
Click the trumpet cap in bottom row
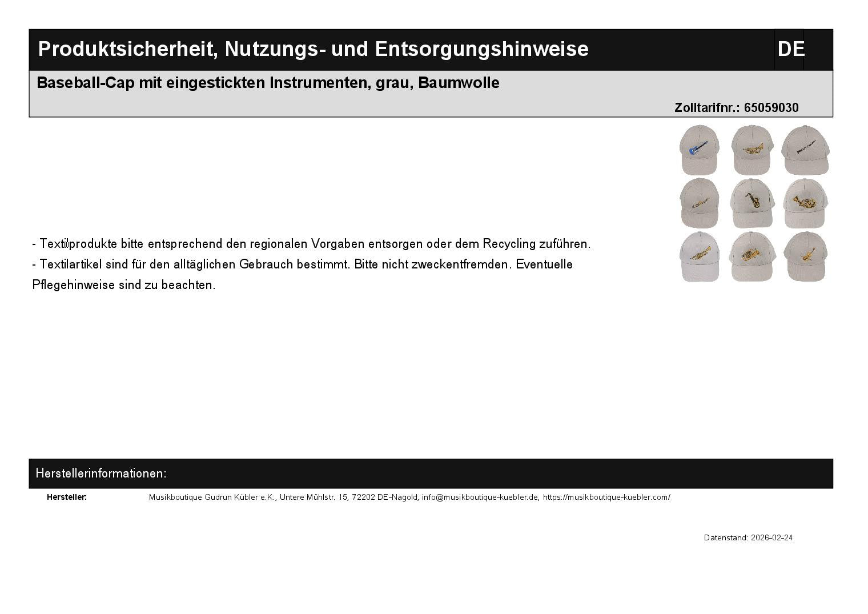coord(699,256)
